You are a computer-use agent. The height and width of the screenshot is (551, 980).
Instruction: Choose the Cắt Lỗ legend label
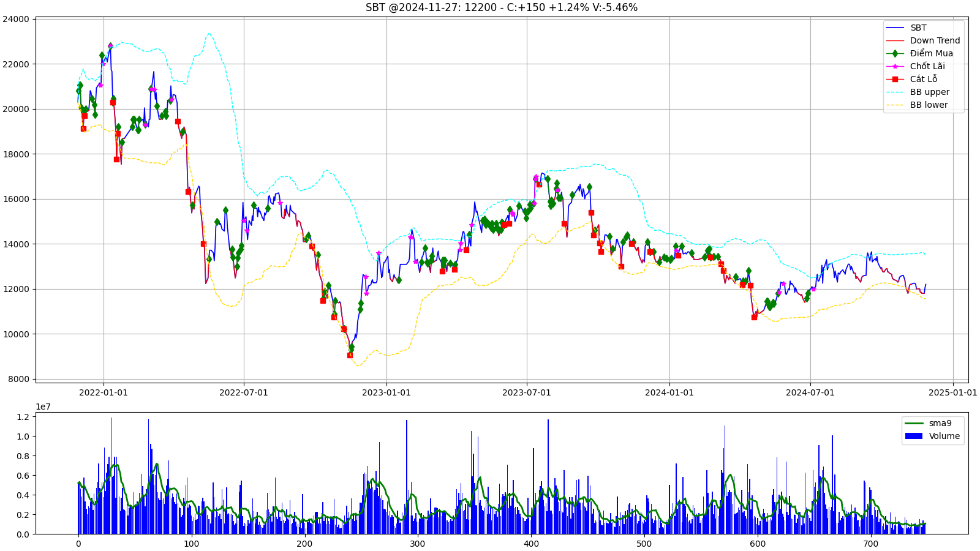(x=923, y=79)
